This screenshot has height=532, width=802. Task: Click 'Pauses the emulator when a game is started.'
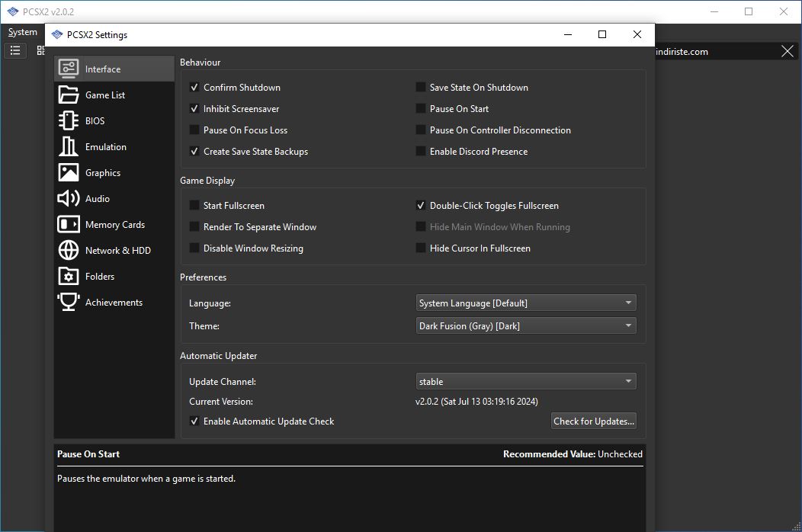[x=146, y=479]
